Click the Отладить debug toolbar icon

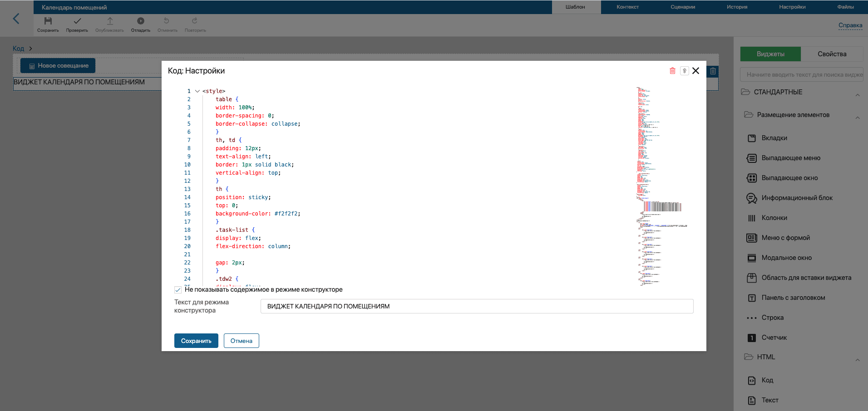coord(141,21)
